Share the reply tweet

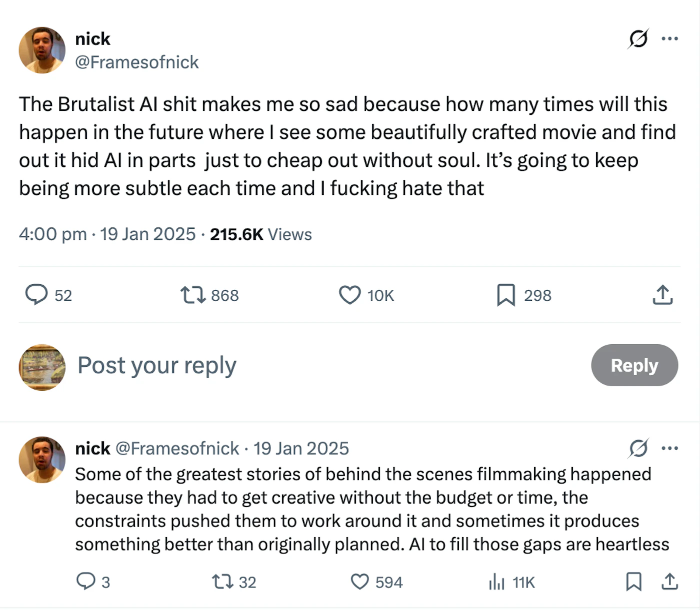tap(669, 582)
